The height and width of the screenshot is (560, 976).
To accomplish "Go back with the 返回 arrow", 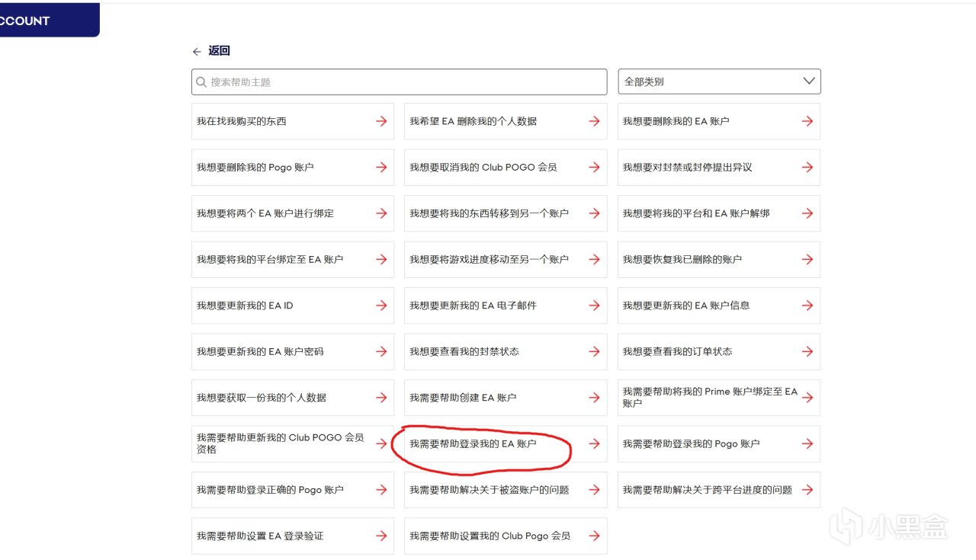I will coord(197,52).
